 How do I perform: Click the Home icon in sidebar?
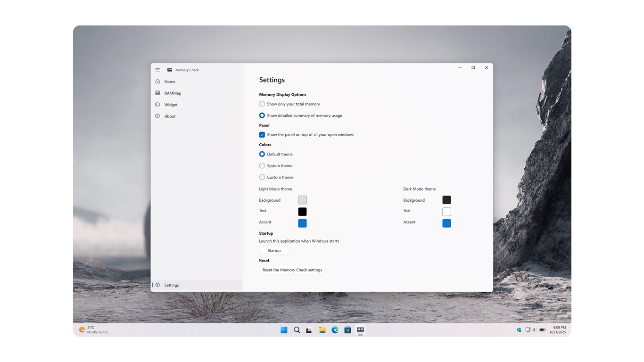(157, 82)
